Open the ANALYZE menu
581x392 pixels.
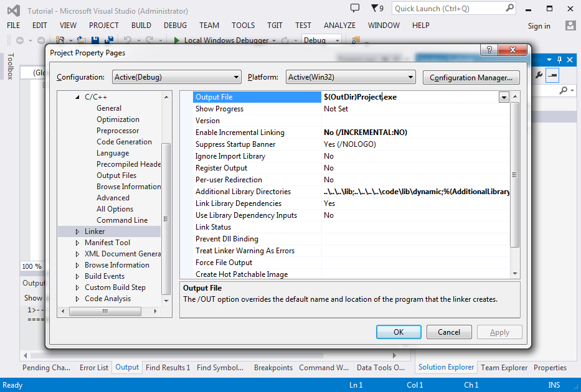[x=339, y=25]
